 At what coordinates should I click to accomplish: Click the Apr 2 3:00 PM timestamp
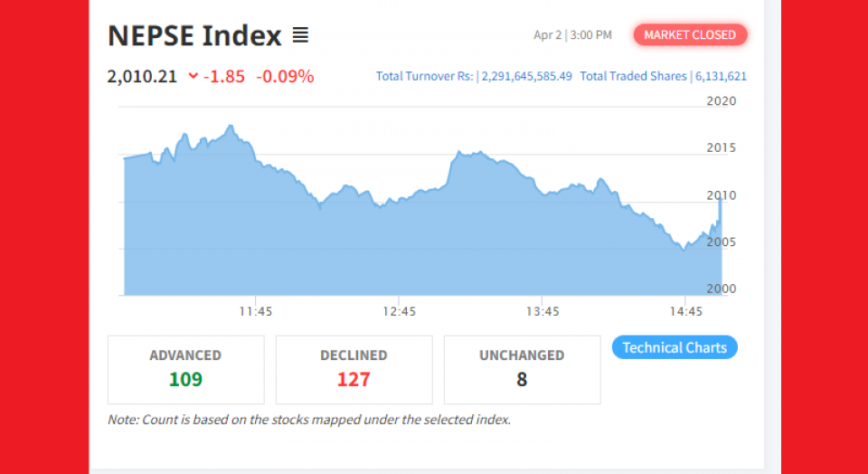tap(572, 35)
